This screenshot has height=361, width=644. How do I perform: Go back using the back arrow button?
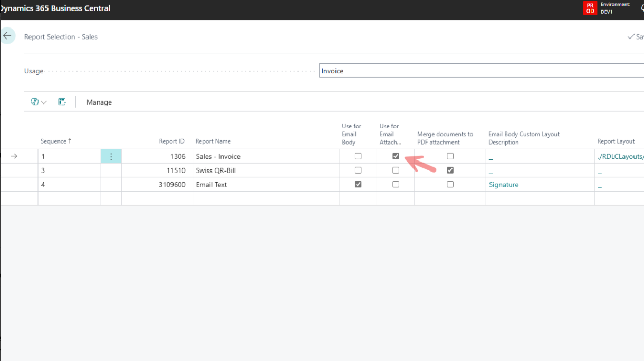coord(7,36)
